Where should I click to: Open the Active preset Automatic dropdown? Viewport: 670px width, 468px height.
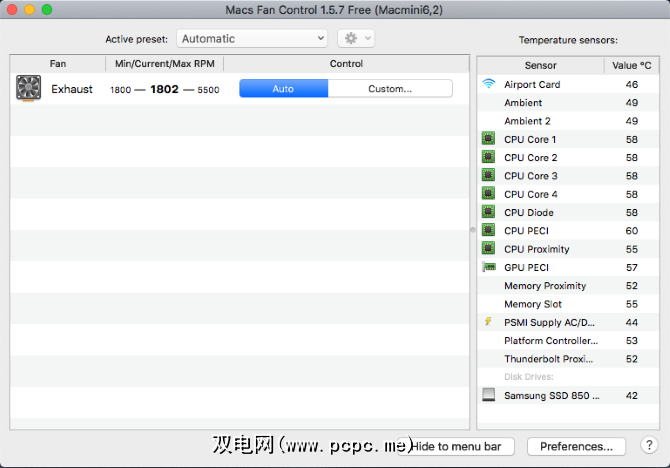tap(252, 38)
